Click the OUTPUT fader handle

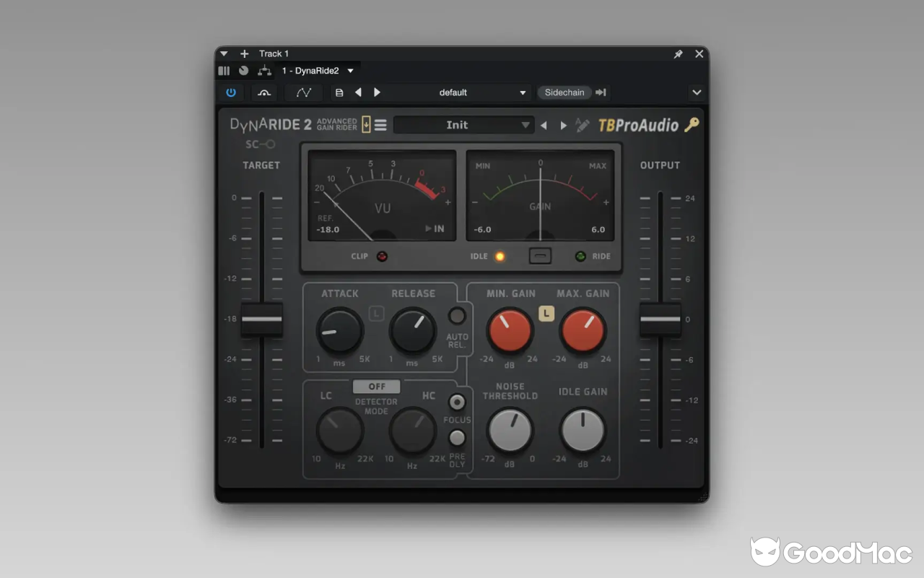[x=660, y=319]
